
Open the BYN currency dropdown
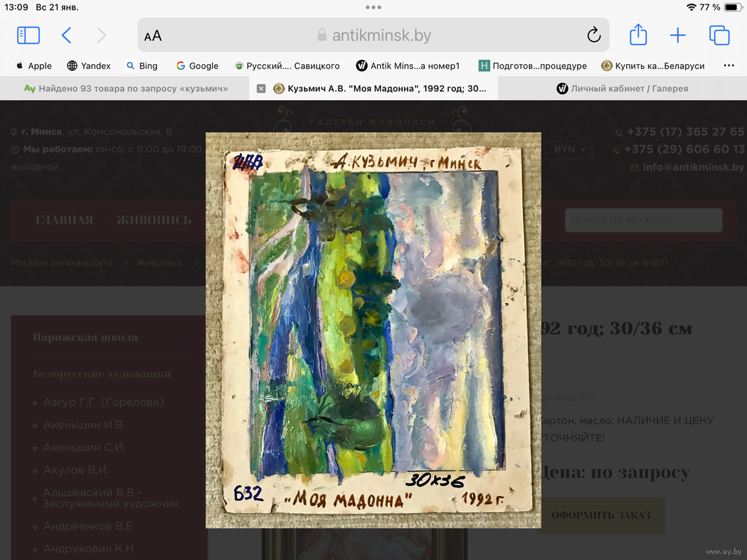coord(571,149)
